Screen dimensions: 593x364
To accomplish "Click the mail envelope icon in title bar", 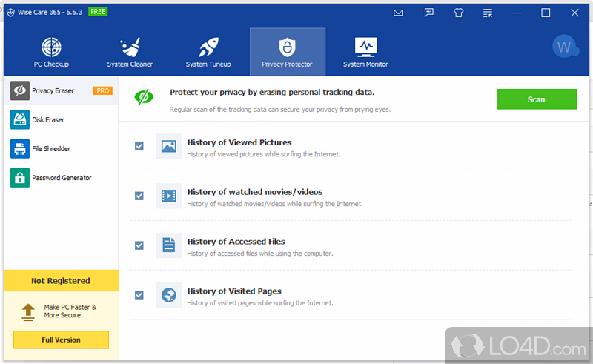I will pyautogui.click(x=399, y=13).
